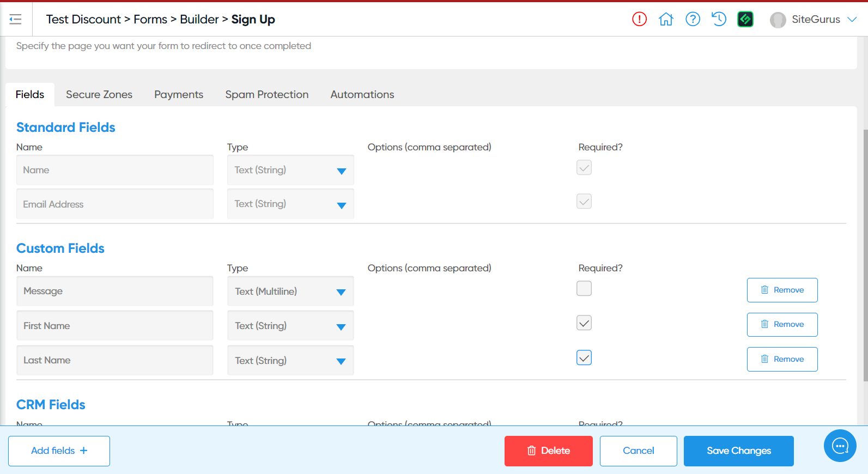Click the SiteGurus user avatar
The height and width of the screenshot is (474, 868).
click(778, 20)
